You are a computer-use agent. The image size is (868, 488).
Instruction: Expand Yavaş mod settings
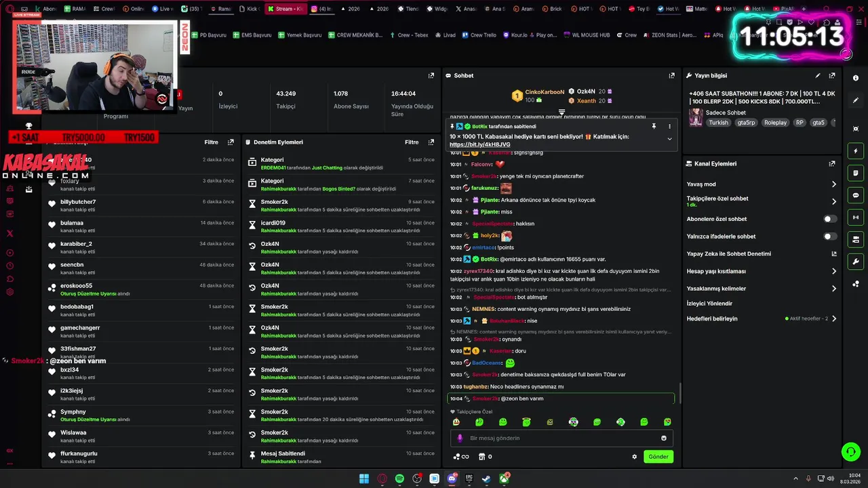coord(834,184)
